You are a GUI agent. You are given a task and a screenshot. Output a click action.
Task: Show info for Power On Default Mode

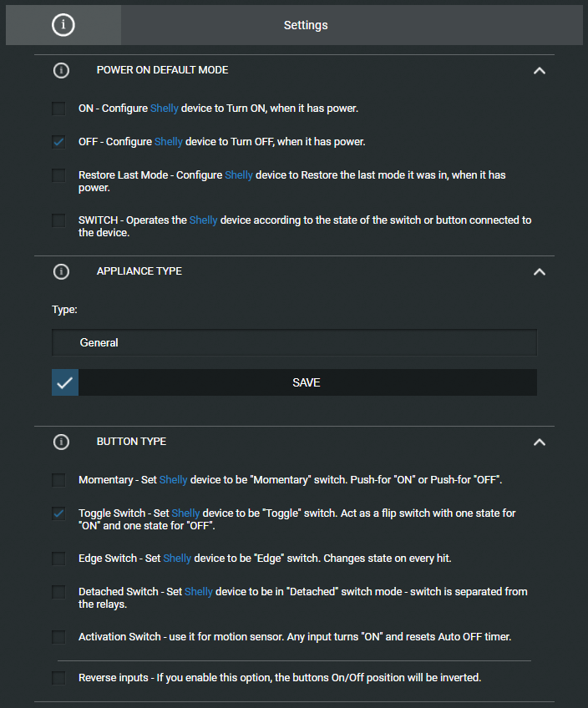(x=62, y=70)
